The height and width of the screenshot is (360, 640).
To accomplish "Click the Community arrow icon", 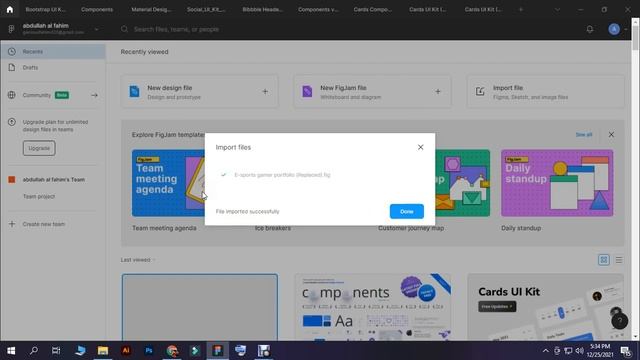I will pyautogui.click(x=94, y=95).
